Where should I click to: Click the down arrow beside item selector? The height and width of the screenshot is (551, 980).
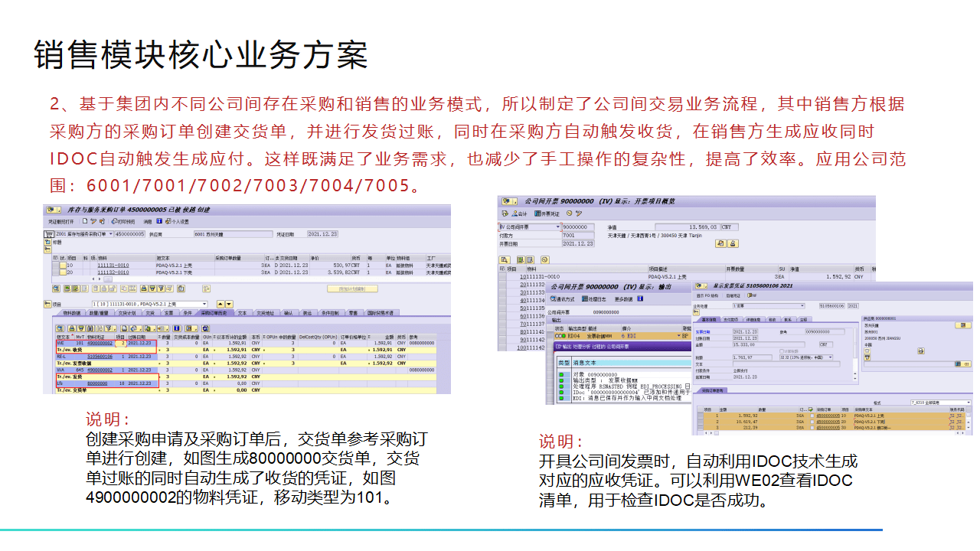click(x=229, y=304)
